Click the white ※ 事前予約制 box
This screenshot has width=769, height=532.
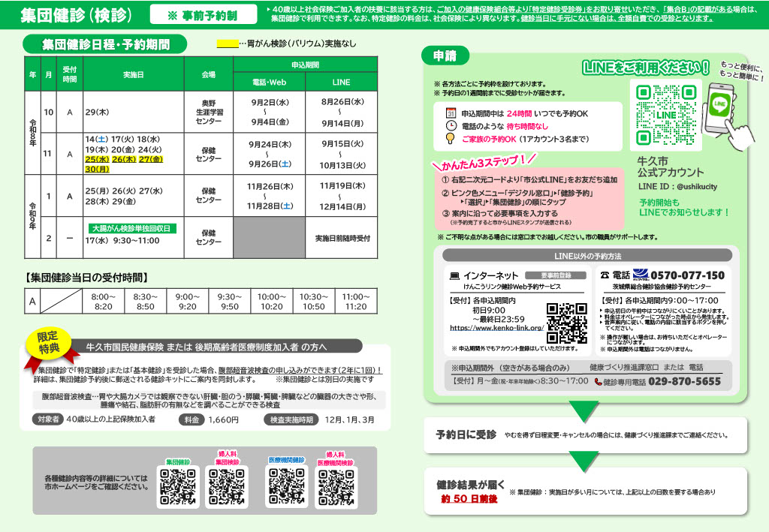point(203,15)
